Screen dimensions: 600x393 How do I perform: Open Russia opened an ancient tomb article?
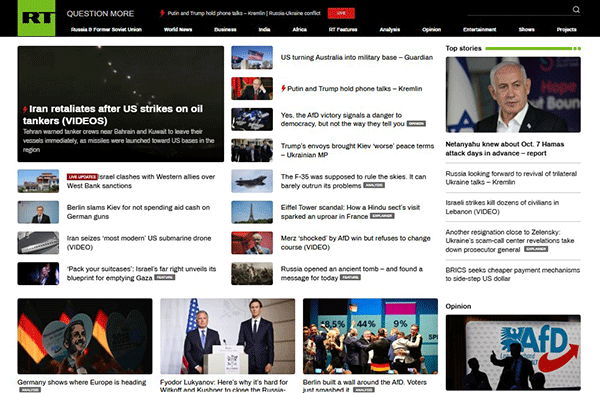point(351,273)
